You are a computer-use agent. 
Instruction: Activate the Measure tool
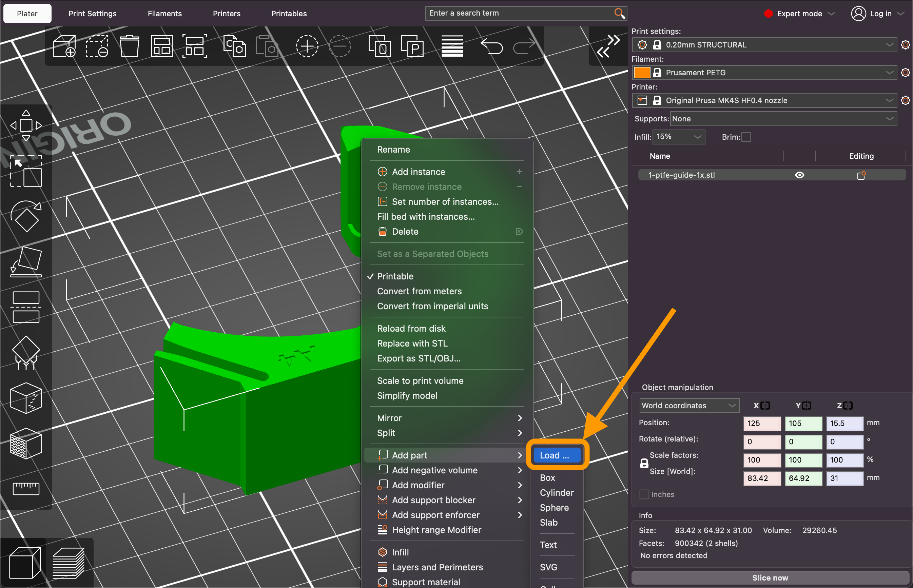[26, 489]
